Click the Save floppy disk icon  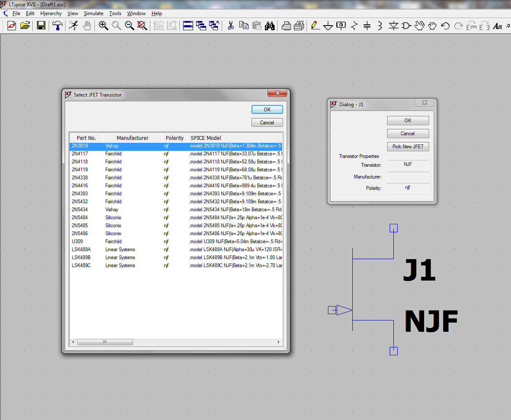[41, 26]
